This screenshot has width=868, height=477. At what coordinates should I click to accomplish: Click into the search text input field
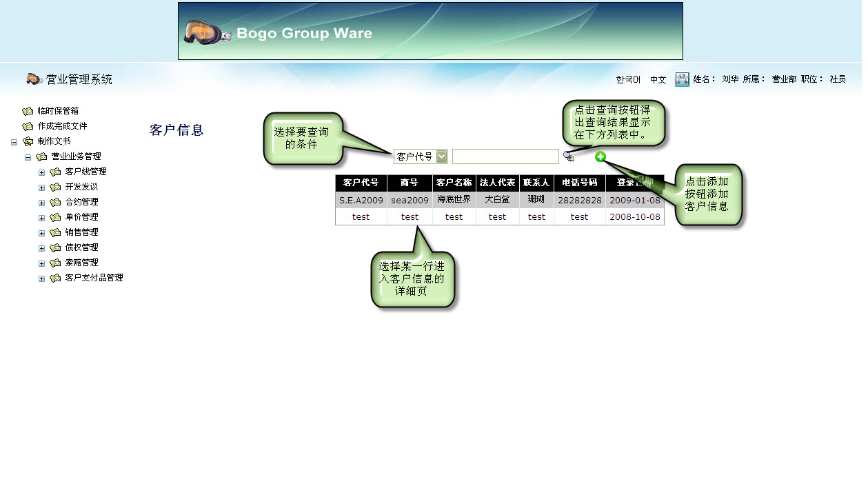tap(505, 156)
